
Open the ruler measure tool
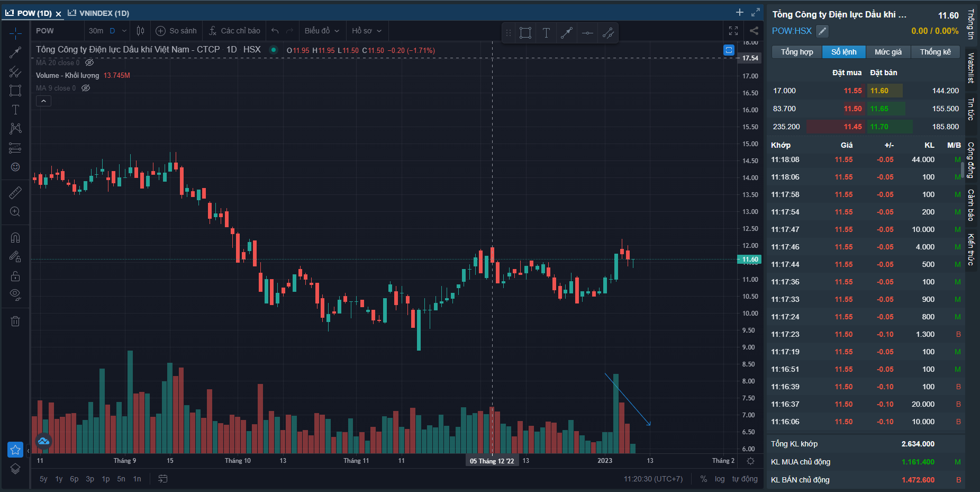15,192
